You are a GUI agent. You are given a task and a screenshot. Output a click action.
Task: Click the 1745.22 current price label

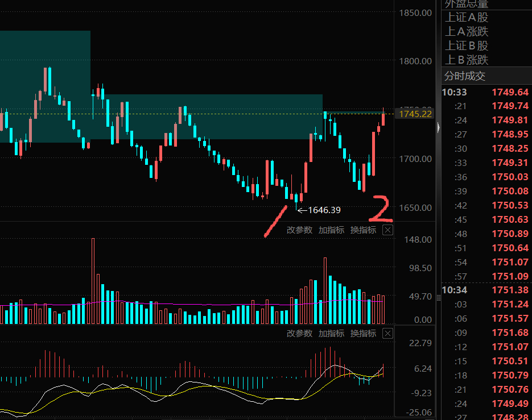pos(415,114)
